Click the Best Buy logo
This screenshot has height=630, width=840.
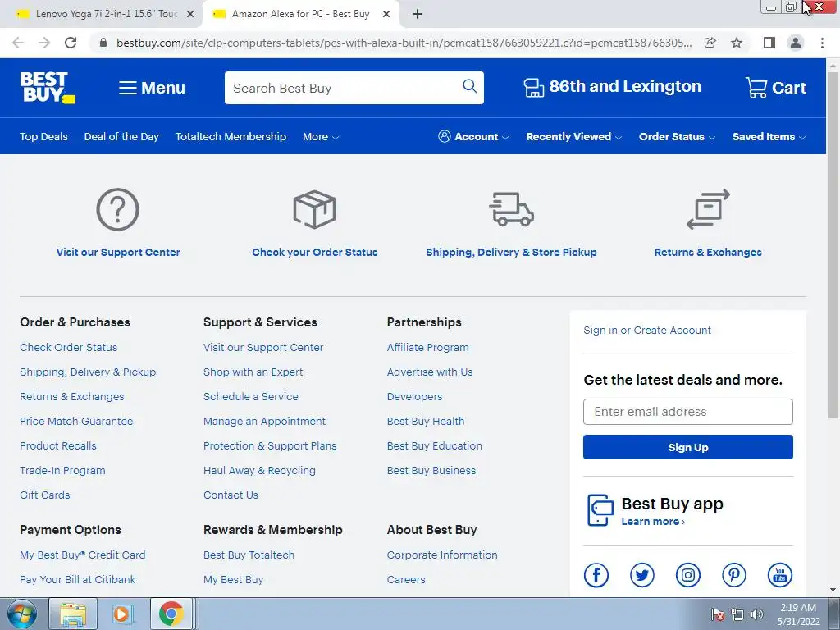[x=47, y=87]
